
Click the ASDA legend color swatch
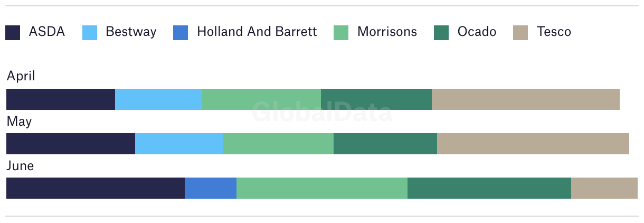[13, 33]
